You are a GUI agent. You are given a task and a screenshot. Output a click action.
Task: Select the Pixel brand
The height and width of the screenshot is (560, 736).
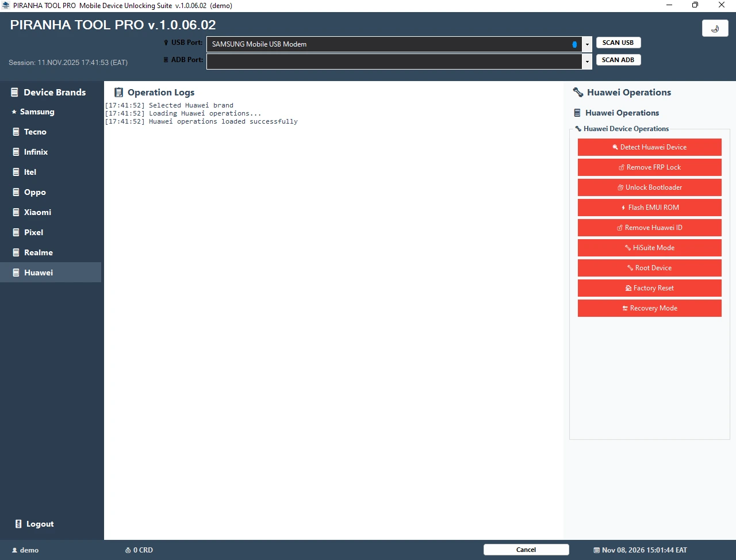click(x=51, y=232)
